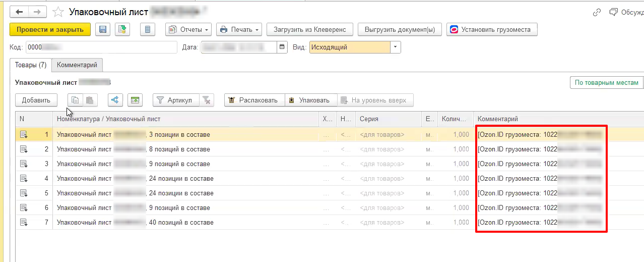The height and width of the screenshot is (262, 644).
Task: Click Ozon.ID comment cell in row 1
Action: 558,135
